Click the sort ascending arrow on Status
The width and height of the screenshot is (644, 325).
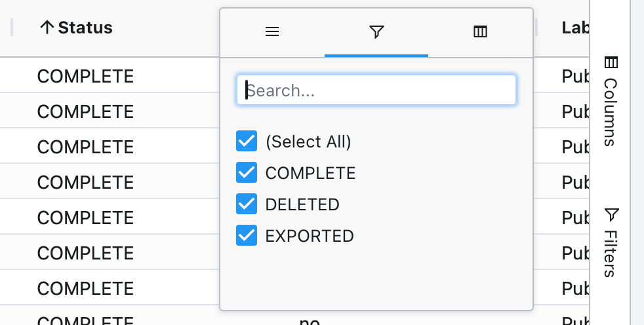point(47,28)
